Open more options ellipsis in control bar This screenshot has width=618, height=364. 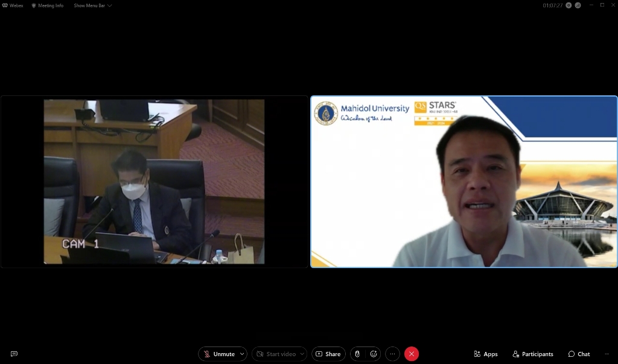click(392, 354)
